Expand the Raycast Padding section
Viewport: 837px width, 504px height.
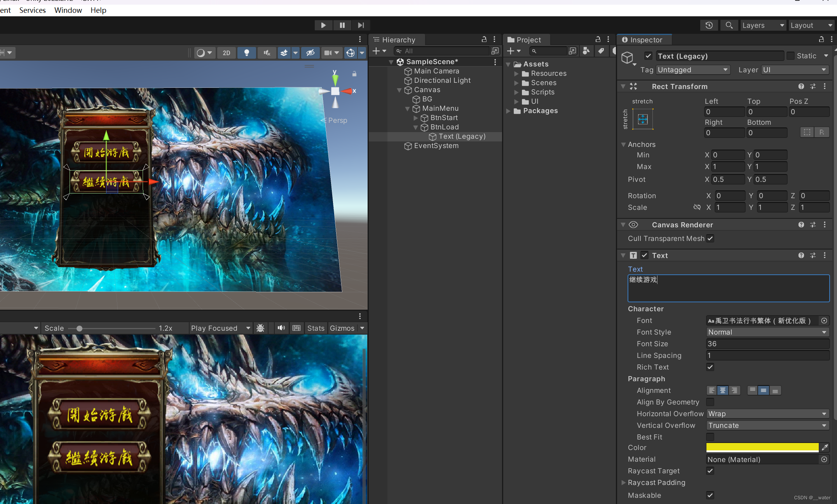tap(623, 483)
